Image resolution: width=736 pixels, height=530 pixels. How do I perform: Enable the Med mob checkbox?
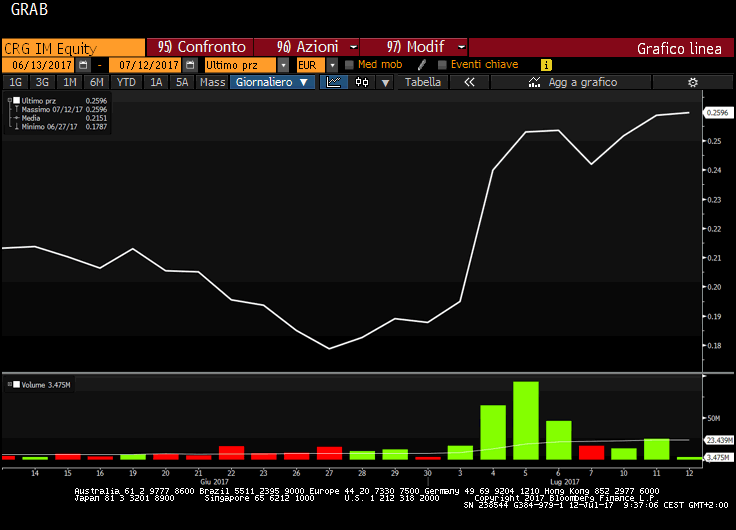[x=349, y=65]
